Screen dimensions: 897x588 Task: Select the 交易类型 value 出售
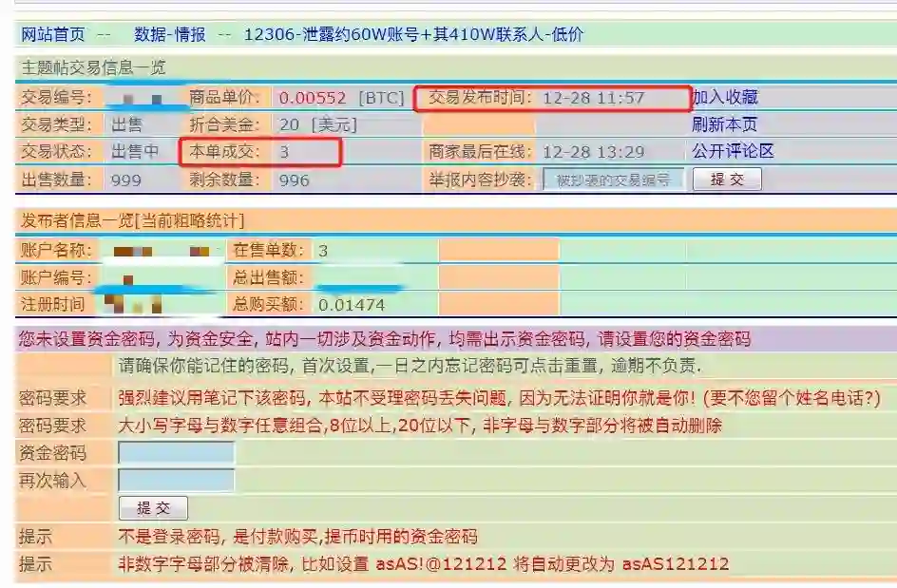pyautogui.click(x=126, y=124)
